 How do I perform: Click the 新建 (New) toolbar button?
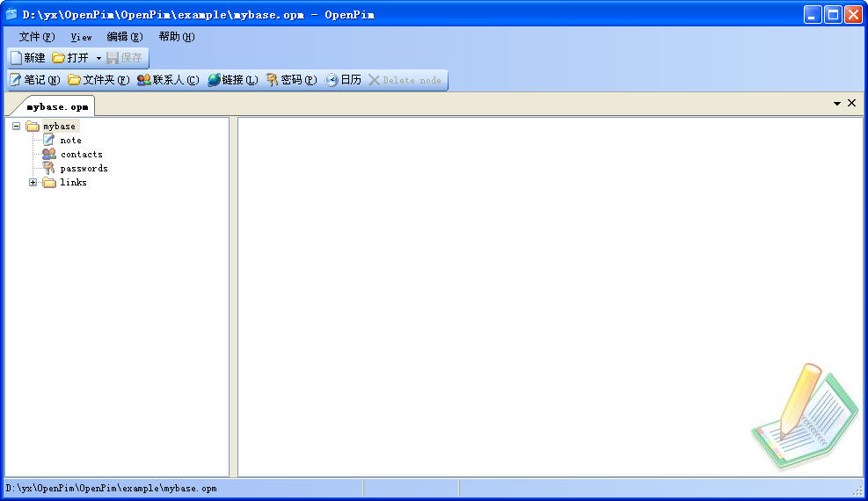tap(27, 57)
